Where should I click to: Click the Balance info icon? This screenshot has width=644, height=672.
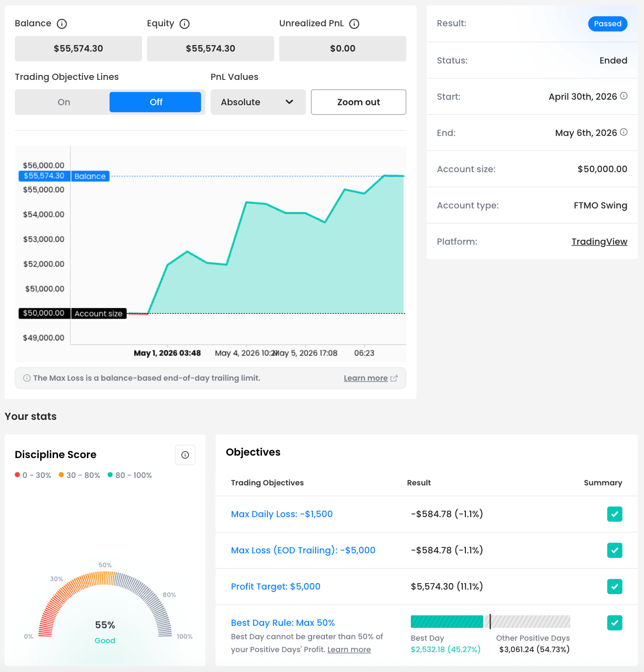pos(62,24)
